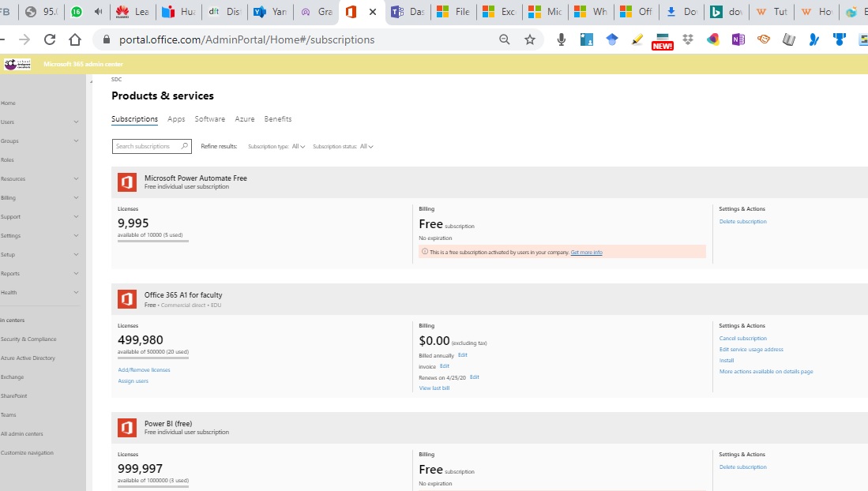This screenshot has width=868, height=491.
Task: Open Security & Compliance admin center
Action: 28,339
